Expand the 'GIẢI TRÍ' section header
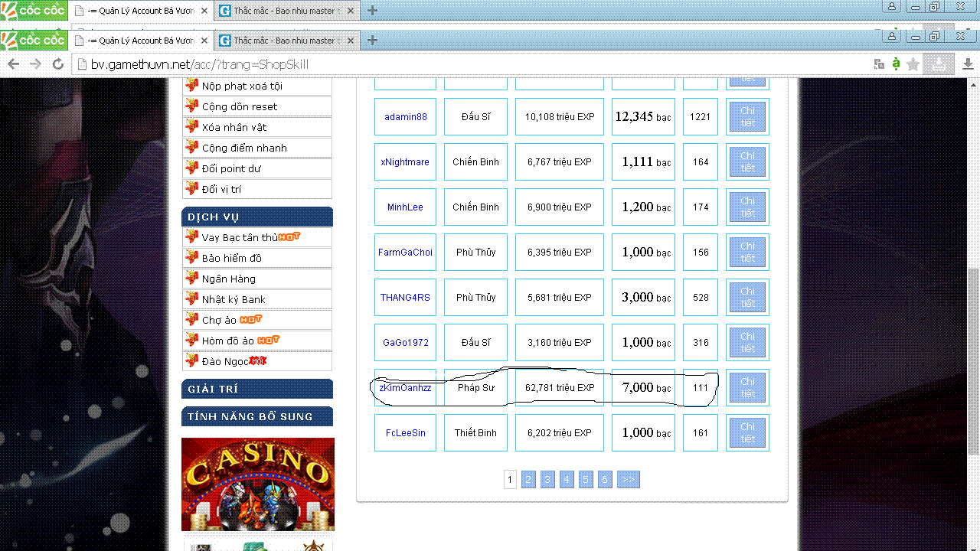This screenshot has width=980, height=551. (257, 389)
